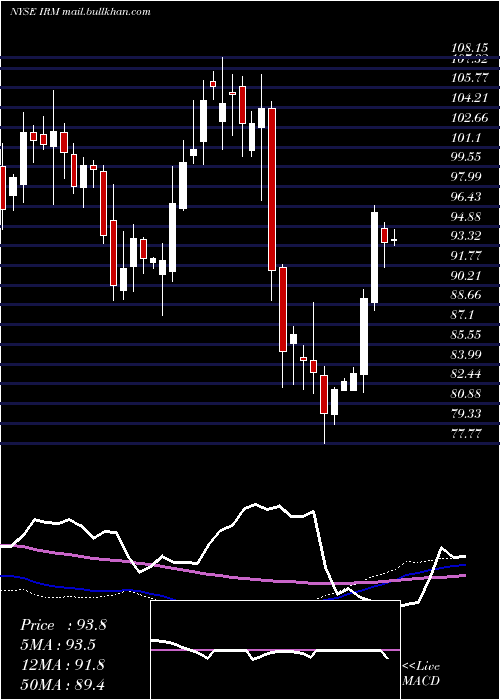Viewport: 500px width, 700px height.
Task: Click the 87.1 price axis label
Action: tap(463, 315)
